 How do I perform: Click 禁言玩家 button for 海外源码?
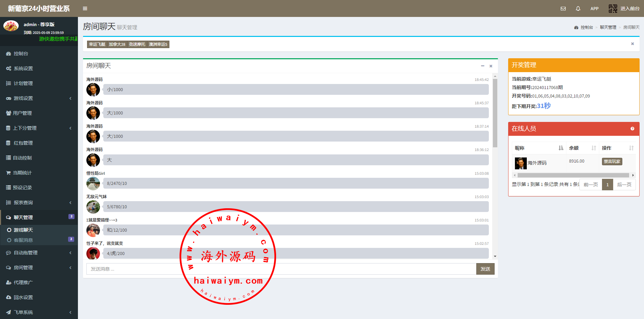click(612, 162)
